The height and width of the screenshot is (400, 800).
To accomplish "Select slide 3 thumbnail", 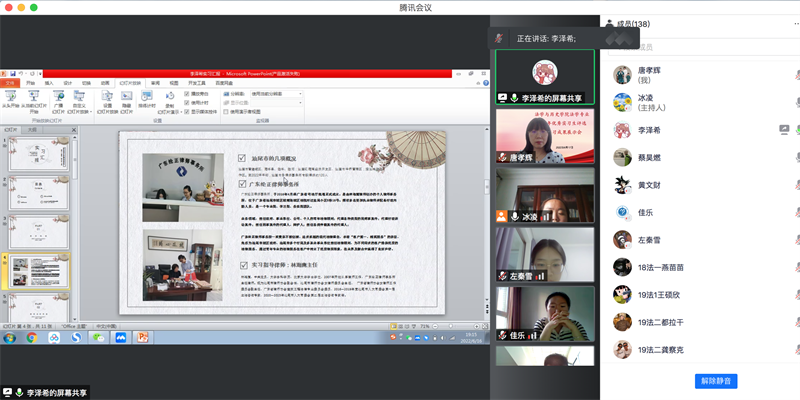I will point(39,232).
